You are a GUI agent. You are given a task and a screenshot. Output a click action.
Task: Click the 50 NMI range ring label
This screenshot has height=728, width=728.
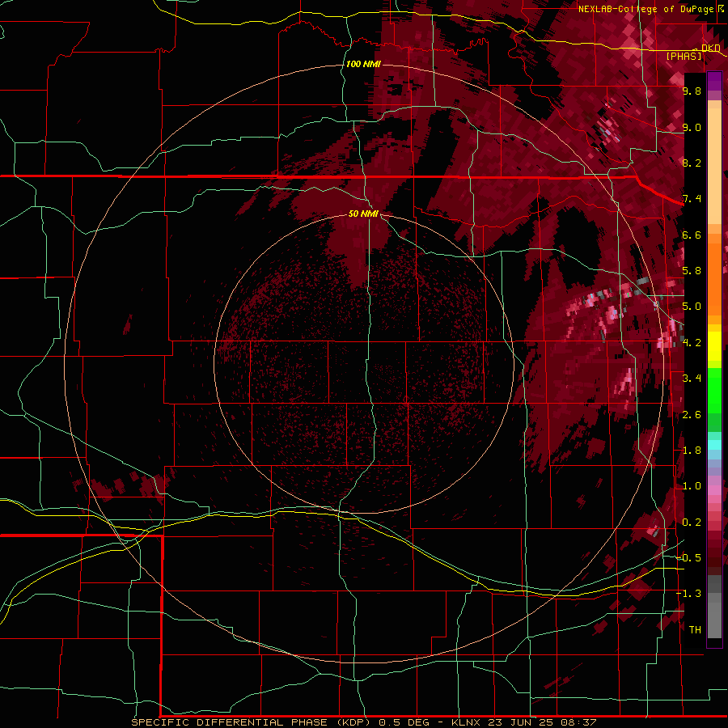pyautogui.click(x=363, y=214)
